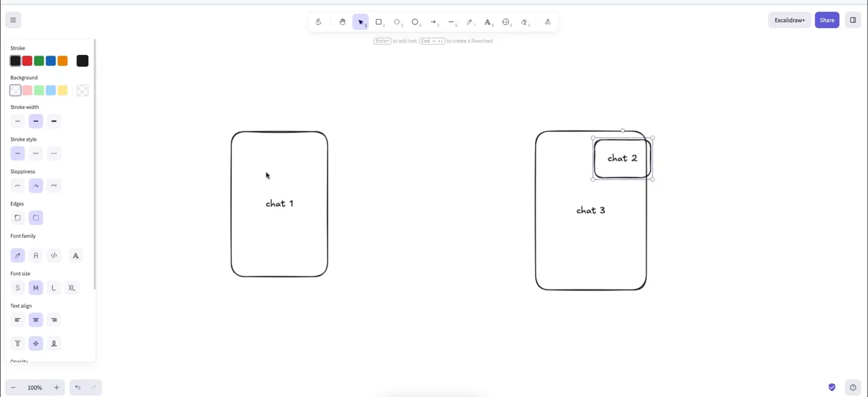
Task: Set font size to XL
Action: pos(72,288)
